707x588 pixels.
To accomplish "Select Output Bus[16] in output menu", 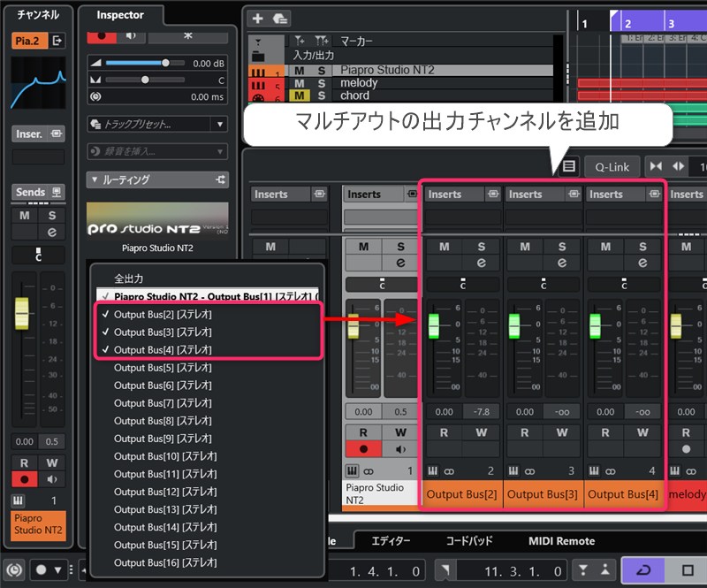I will [165, 562].
